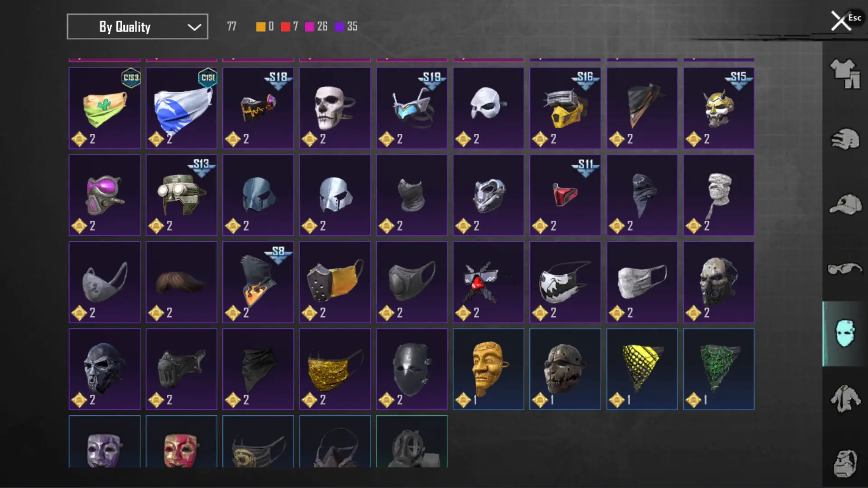Select the face mask category tab

tap(845, 333)
